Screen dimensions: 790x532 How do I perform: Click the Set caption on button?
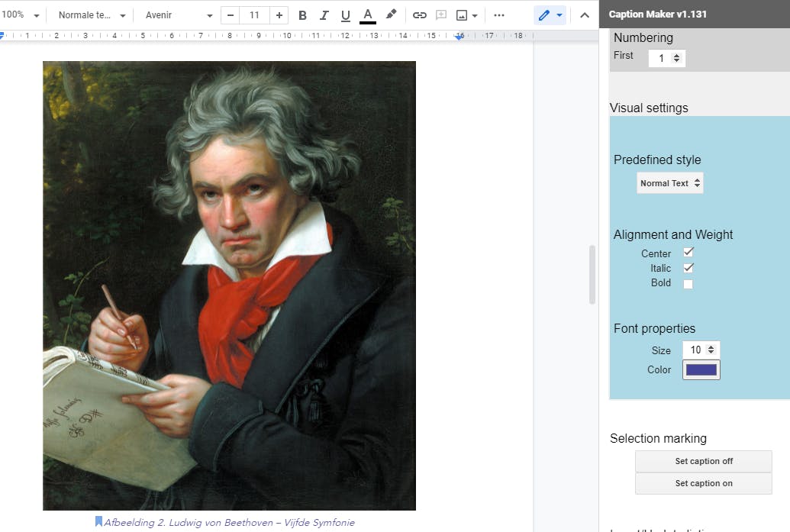[704, 484]
